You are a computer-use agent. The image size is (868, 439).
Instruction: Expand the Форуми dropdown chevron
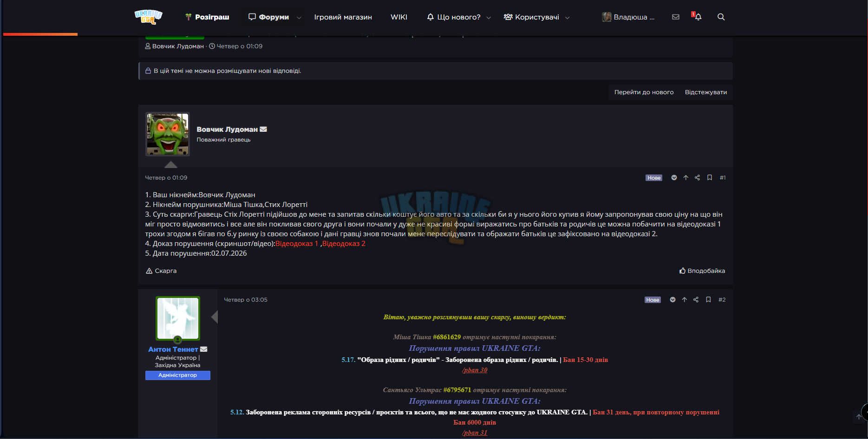[x=299, y=18]
